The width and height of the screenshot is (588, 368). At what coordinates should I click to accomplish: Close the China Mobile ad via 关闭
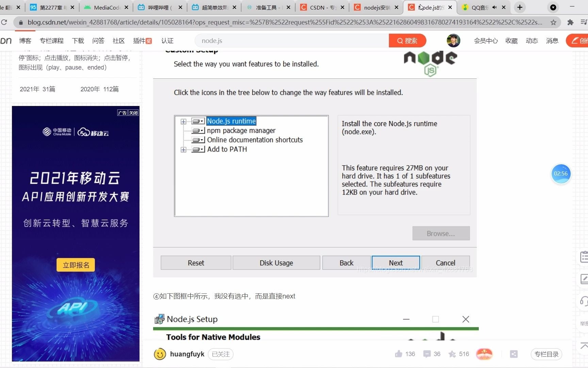[x=133, y=113]
